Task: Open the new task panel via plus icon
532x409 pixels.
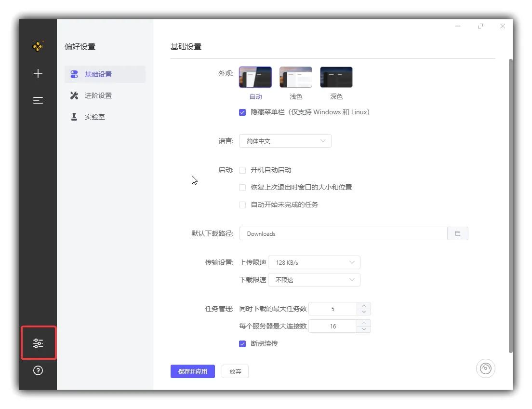Action: pos(38,73)
